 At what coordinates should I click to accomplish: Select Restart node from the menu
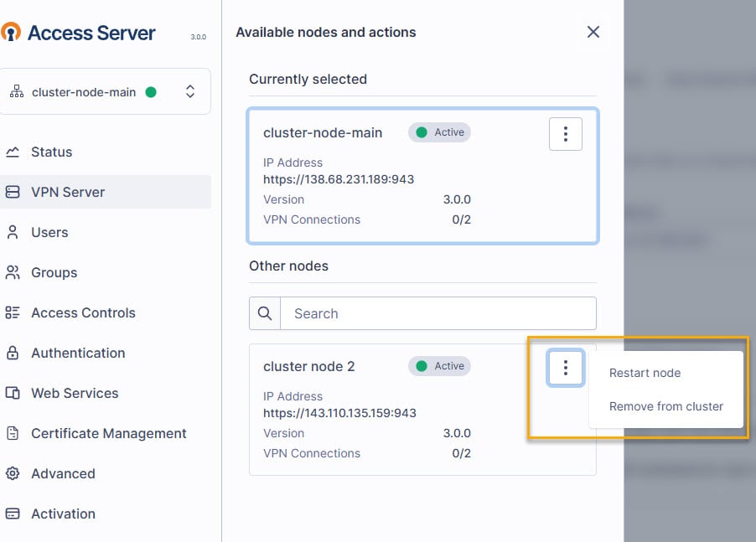pyautogui.click(x=645, y=373)
